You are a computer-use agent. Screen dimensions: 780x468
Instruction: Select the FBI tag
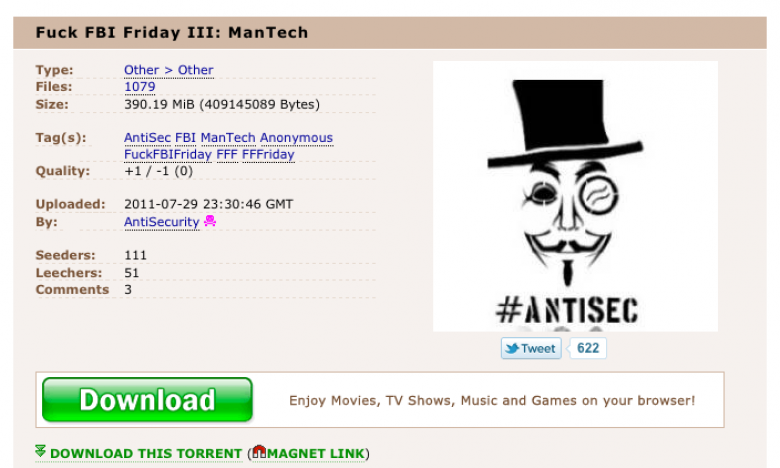tap(186, 138)
